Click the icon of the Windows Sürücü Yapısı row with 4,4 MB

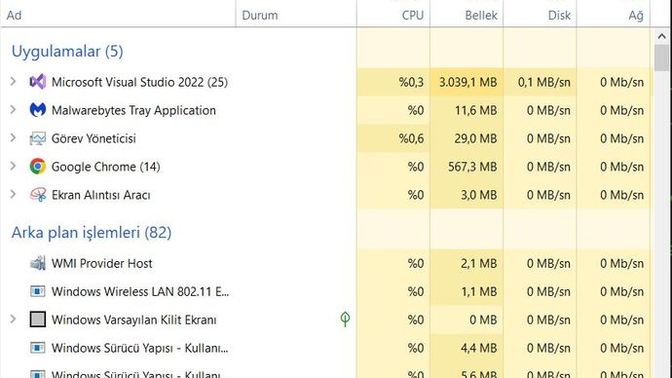(38, 348)
